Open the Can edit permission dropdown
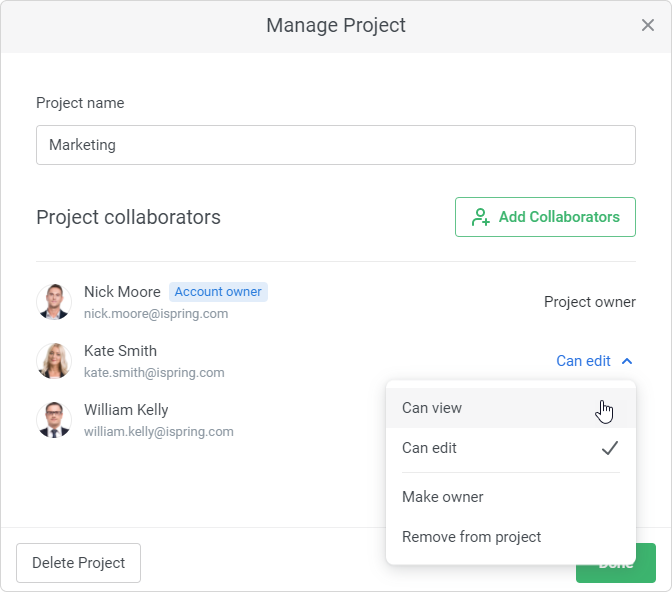Screen dimensions: 672x592 click(x=594, y=361)
